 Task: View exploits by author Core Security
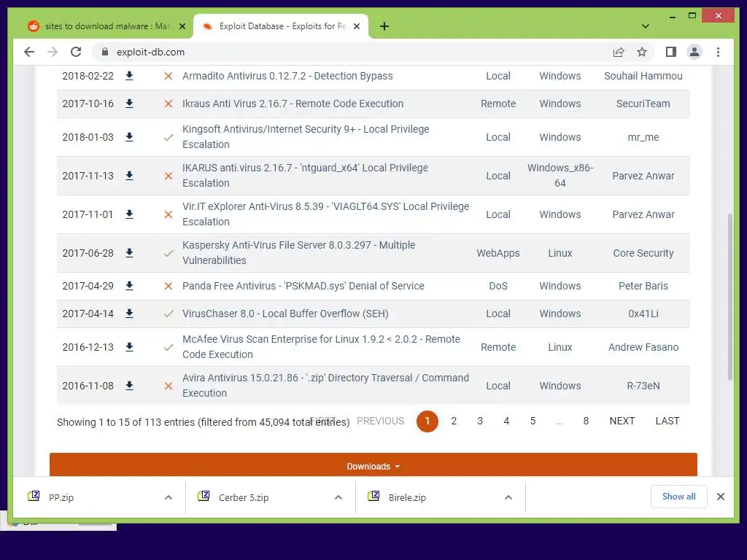[x=643, y=253]
